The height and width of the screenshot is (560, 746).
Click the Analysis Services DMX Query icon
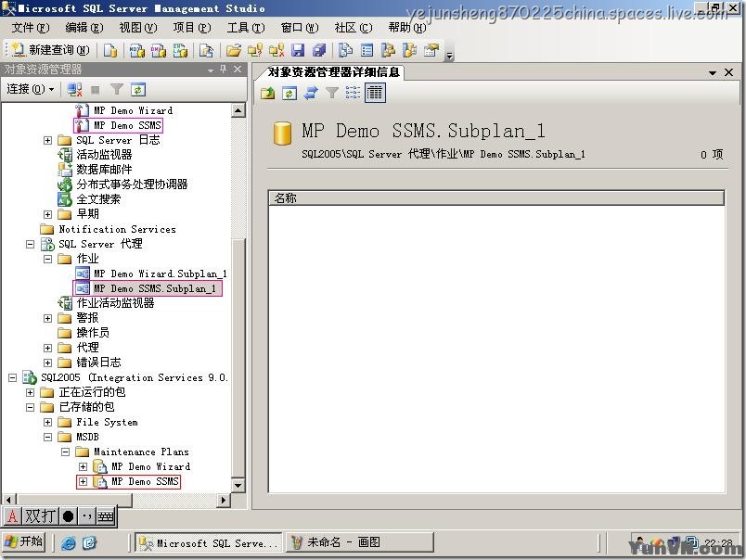(159, 50)
